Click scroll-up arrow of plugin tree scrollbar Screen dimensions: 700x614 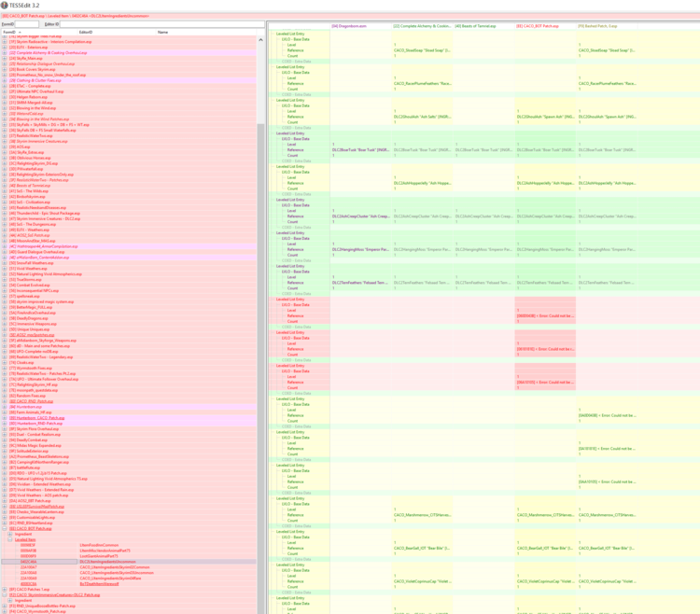click(x=260, y=40)
